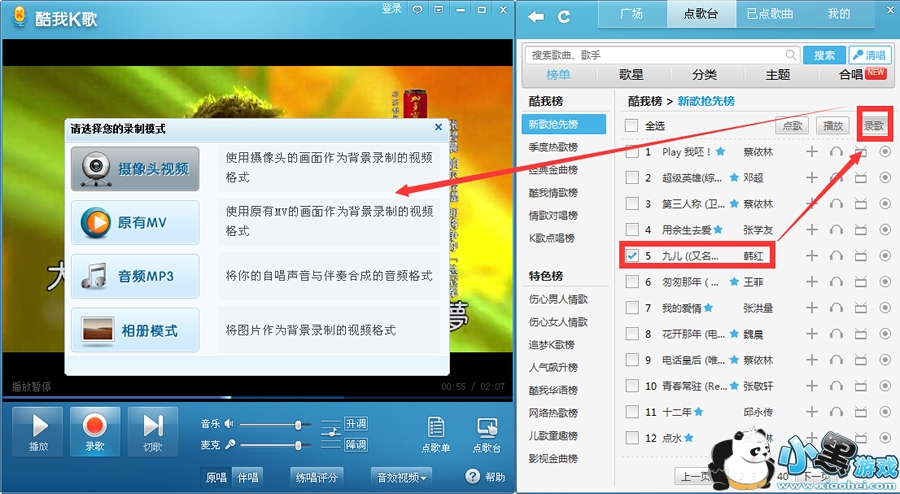Listen to 我的爱情 via headphone icon
The width and height of the screenshot is (900, 494).
836,308
